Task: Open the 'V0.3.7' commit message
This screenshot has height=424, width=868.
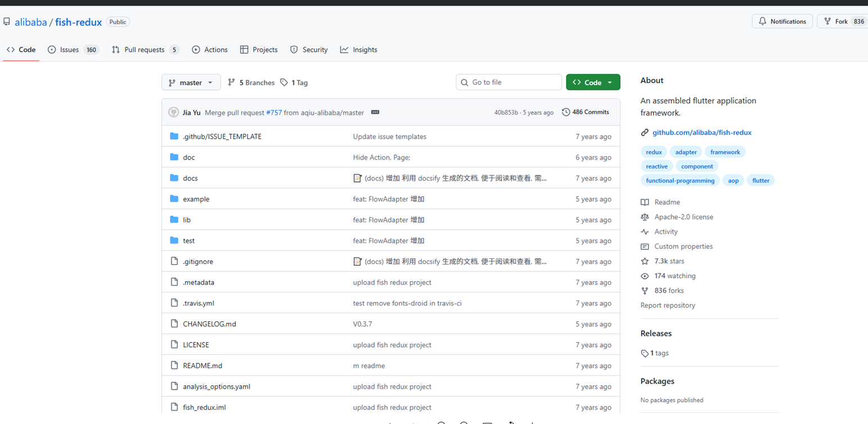Action: (362, 324)
